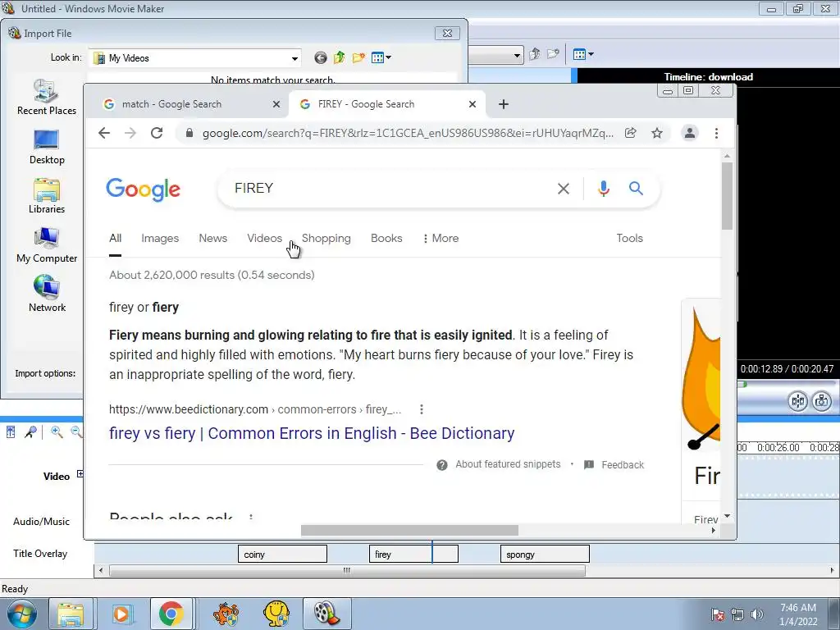Open a new Chrome tab

point(503,104)
